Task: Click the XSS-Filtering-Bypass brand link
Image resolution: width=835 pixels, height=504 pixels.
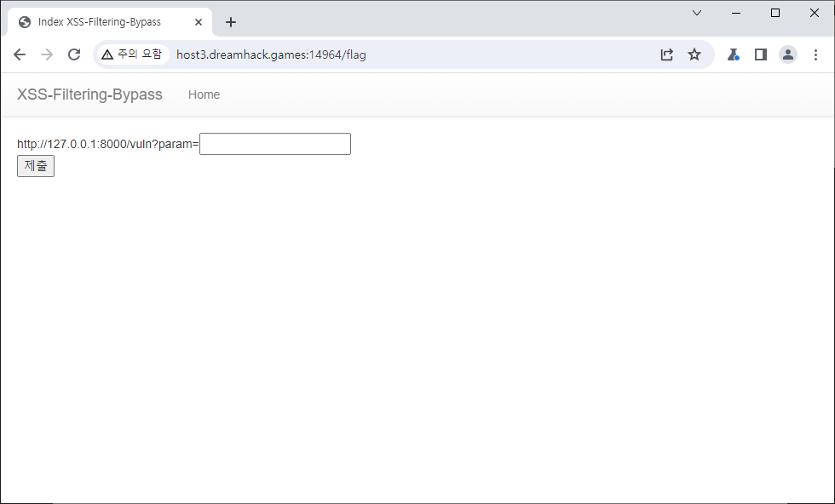Action: 89,94
